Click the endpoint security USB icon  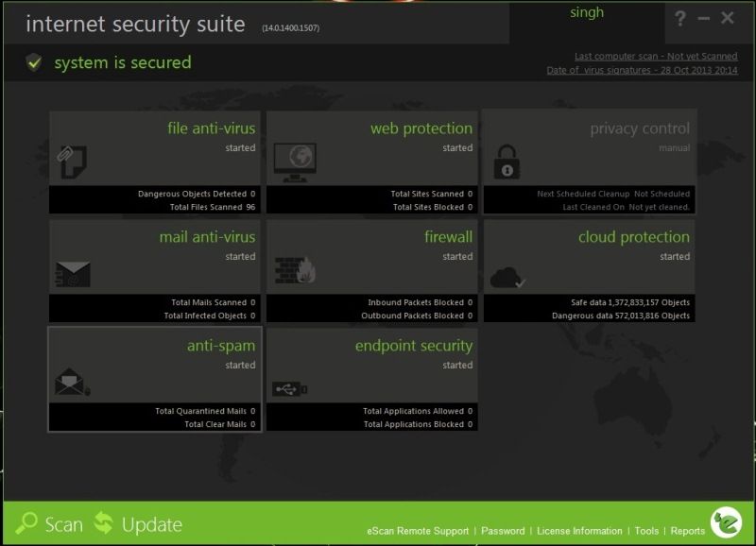[290, 388]
